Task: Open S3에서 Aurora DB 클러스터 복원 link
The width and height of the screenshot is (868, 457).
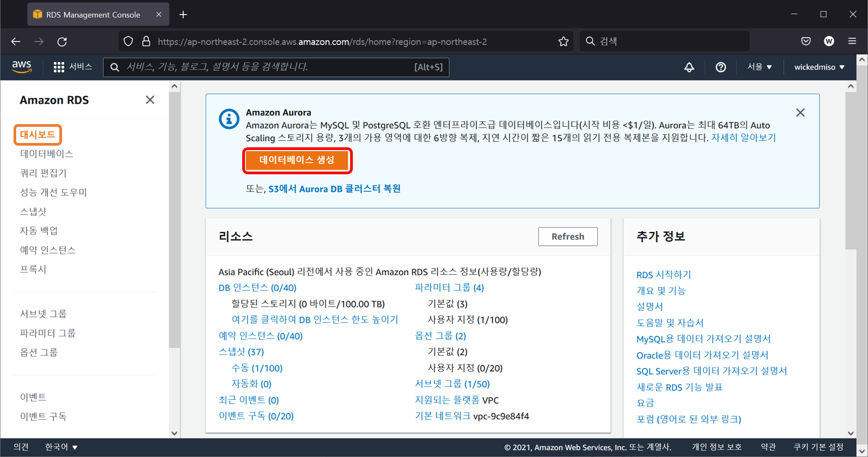Action: point(334,189)
